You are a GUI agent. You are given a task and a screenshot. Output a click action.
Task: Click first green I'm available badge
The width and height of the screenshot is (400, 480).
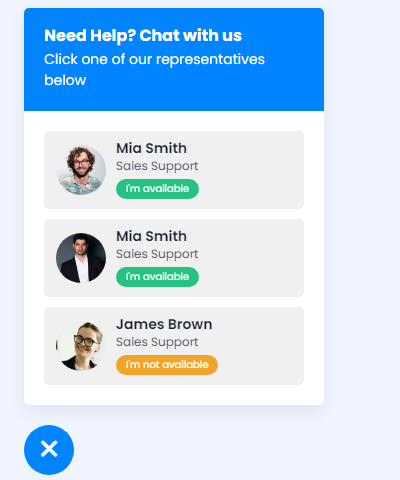click(x=157, y=189)
